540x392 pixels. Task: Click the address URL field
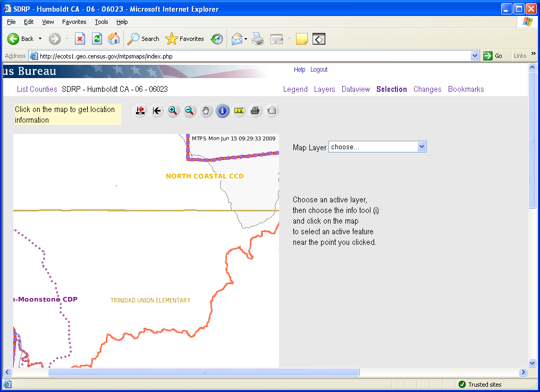(255, 56)
